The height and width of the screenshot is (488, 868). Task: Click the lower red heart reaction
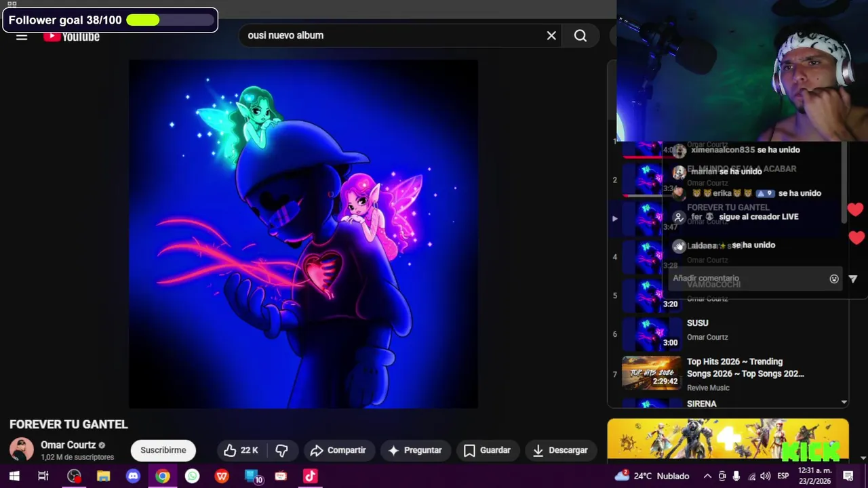coord(856,237)
